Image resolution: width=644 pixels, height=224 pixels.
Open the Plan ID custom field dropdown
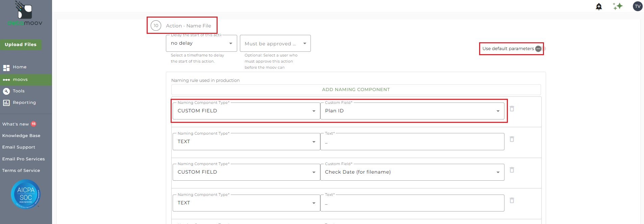coord(412,111)
